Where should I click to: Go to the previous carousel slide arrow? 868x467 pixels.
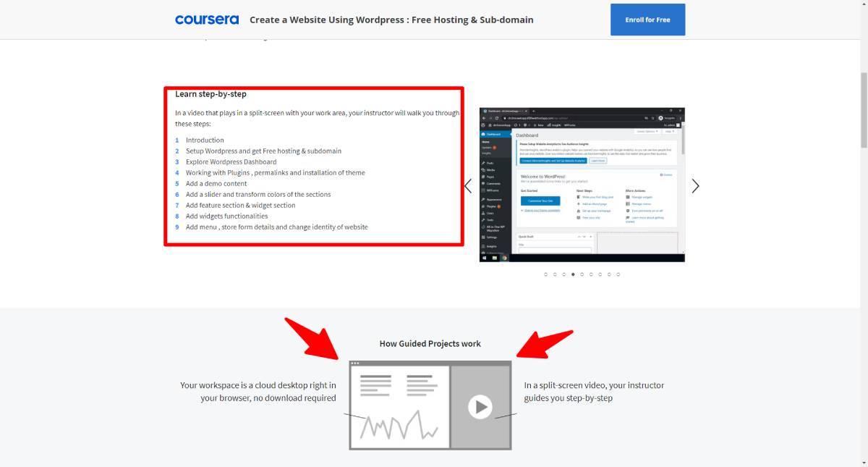pos(468,186)
